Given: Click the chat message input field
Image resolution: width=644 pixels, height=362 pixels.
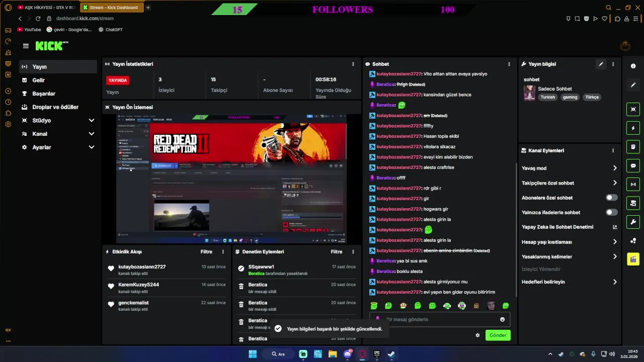Looking at the screenshot, I should tap(440, 319).
